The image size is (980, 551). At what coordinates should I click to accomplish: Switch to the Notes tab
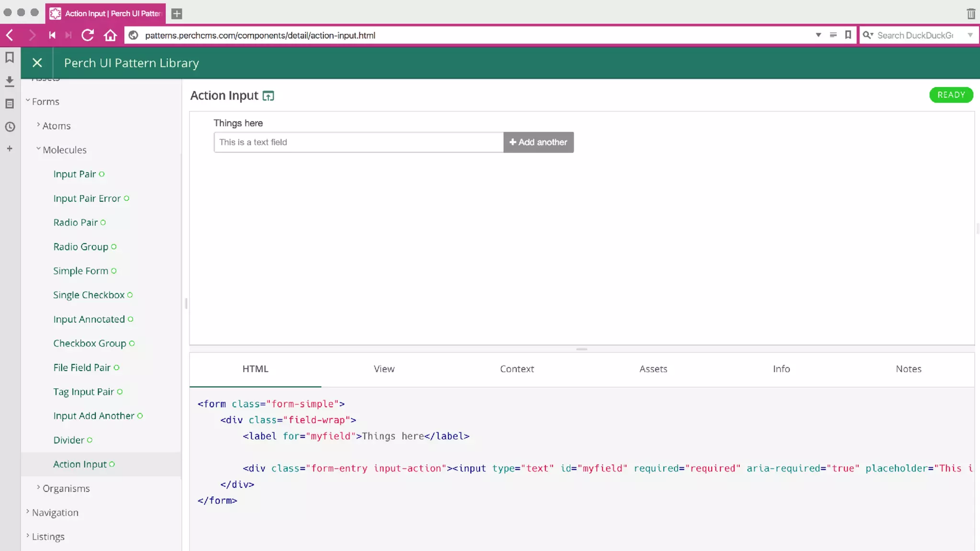tap(908, 369)
